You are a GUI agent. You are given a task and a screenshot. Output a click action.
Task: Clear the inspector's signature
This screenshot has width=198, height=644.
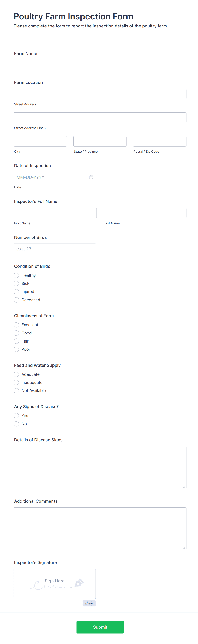pyautogui.click(x=89, y=603)
